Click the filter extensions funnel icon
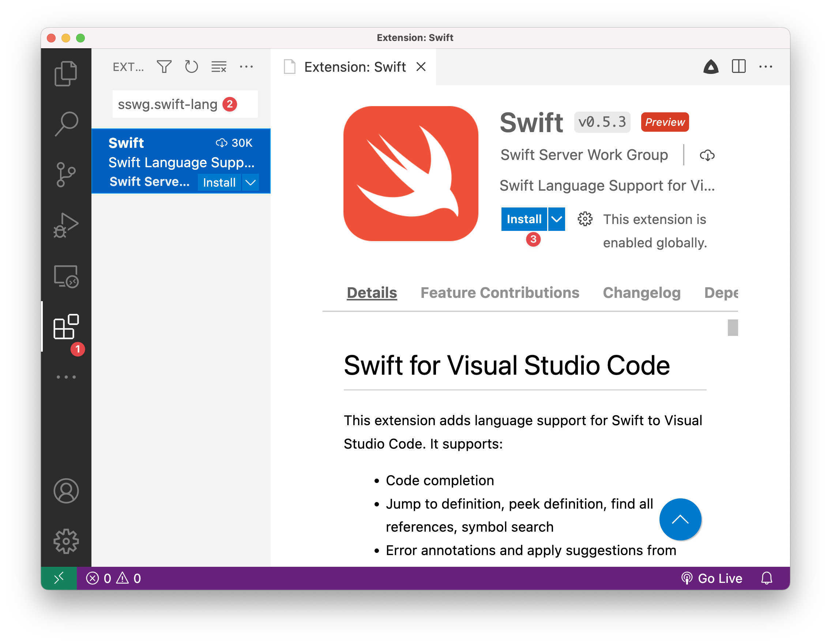Screen dimensions: 831x644 click(164, 67)
